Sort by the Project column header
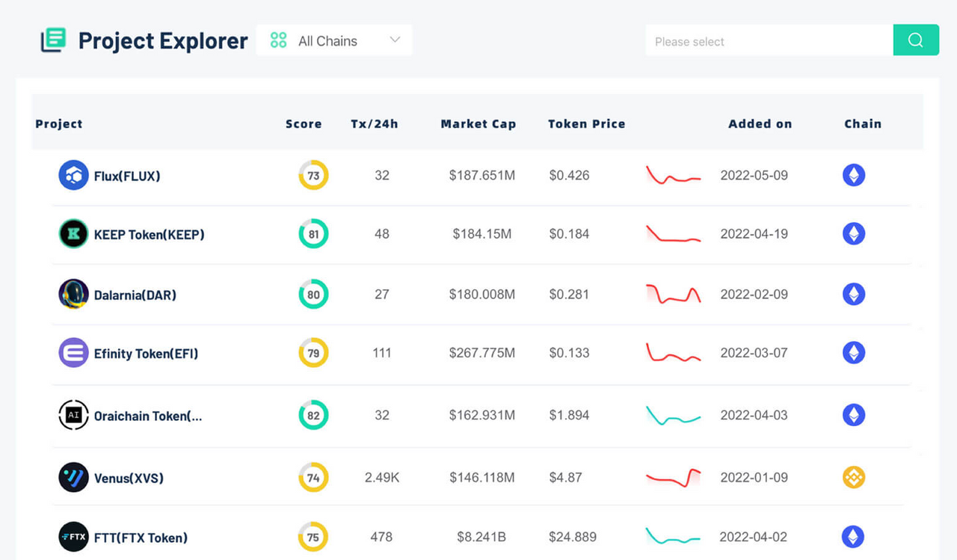 (x=59, y=124)
